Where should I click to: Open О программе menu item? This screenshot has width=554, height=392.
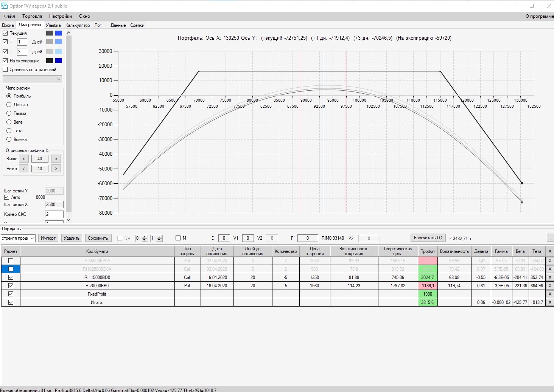pyautogui.click(x=540, y=16)
